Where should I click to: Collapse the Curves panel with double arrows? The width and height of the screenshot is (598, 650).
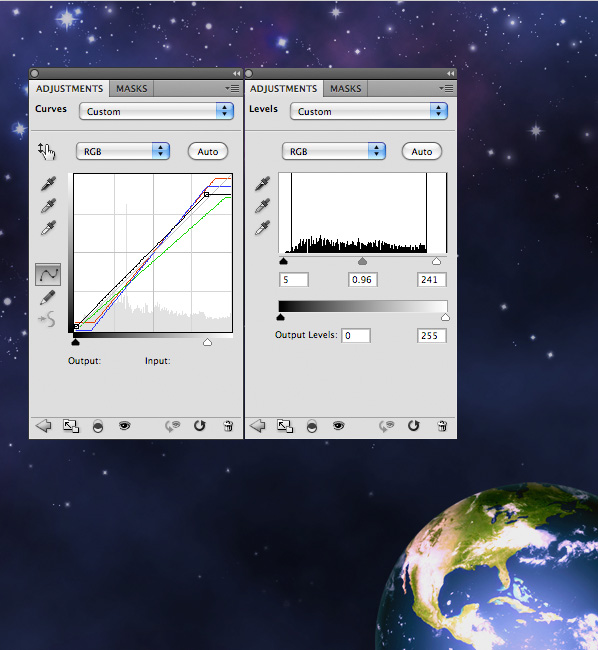pos(236,73)
